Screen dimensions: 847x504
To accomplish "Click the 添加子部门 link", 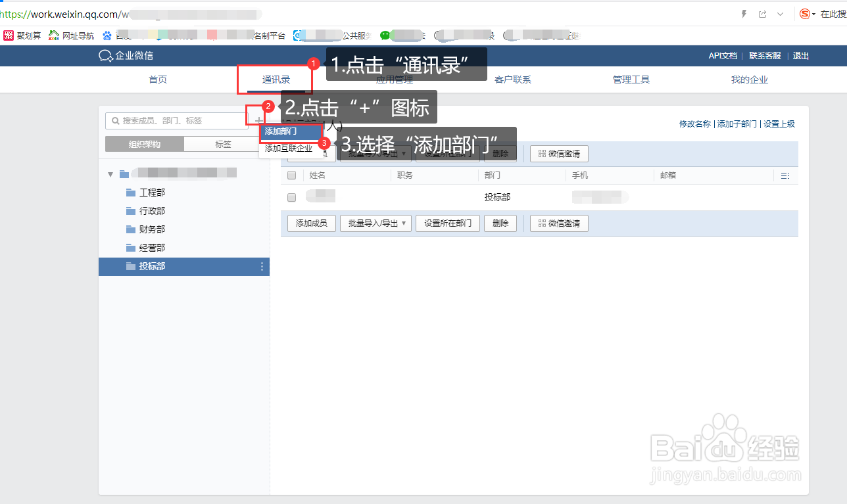I will coord(737,124).
